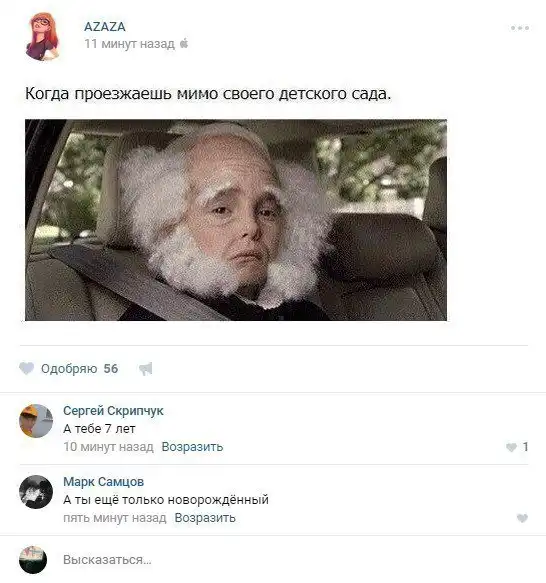Image resolution: width=546 pixels, height=583 pixels.
Task: Like Марк Самцов's comment heart
Action: [x=522, y=518]
